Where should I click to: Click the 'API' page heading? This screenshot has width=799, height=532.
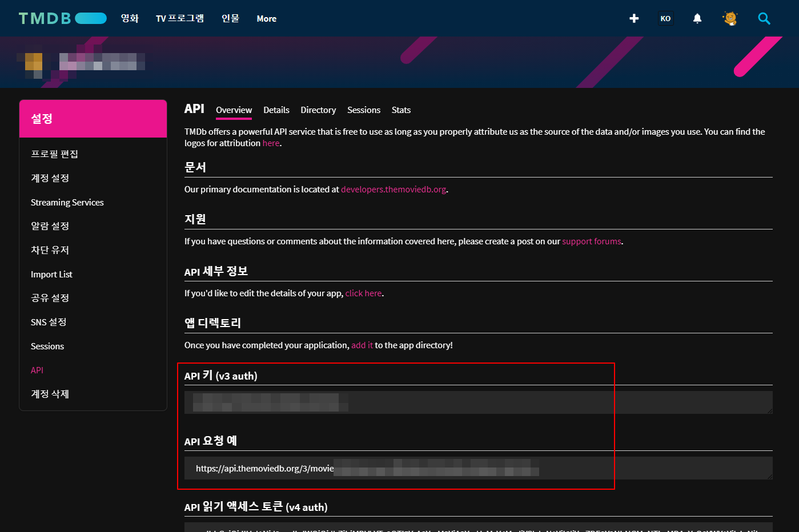point(194,109)
